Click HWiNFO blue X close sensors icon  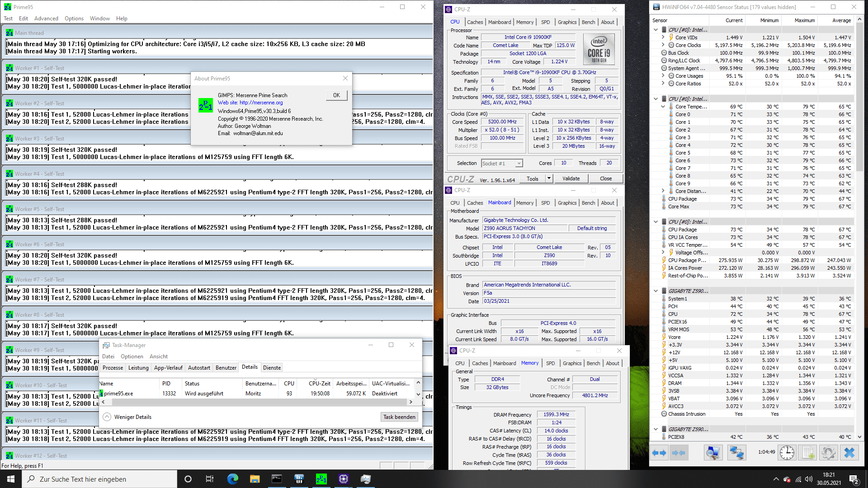(849, 452)
